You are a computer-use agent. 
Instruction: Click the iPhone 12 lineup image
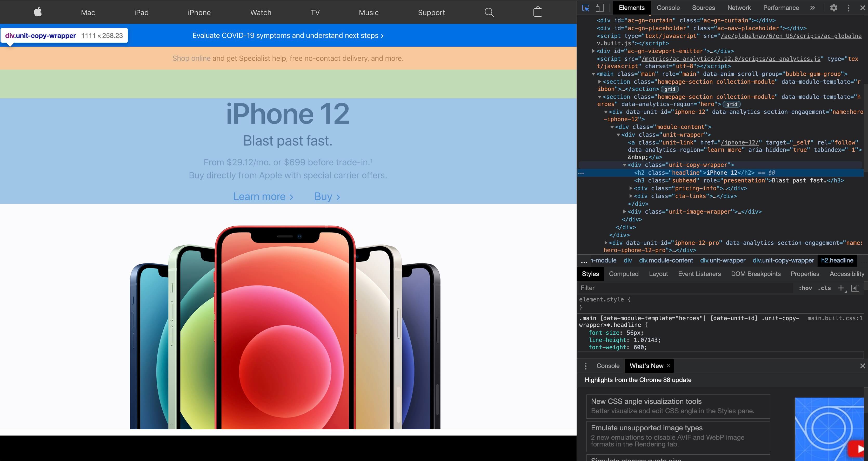[x=285, y=327]
